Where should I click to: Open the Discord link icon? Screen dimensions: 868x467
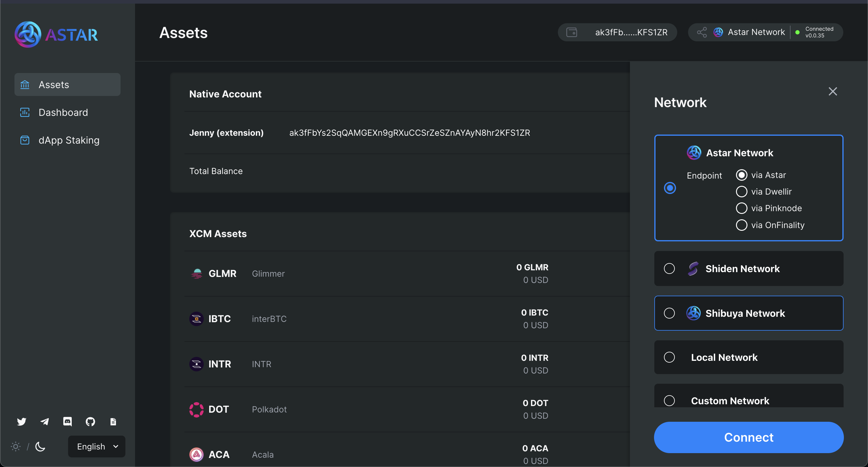[x=68, y=421]
